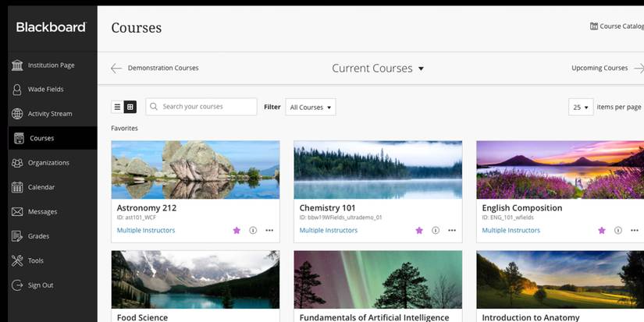Screen dimensions: 644x322
Task: Open Wade Fields profile
Action: coord(45,90)
